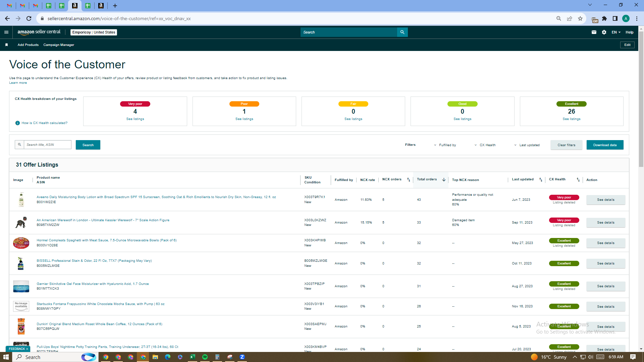The width and height of the screenshot is (644, 362).
Task: Click the top Seller Central search field
Action: 349,32
